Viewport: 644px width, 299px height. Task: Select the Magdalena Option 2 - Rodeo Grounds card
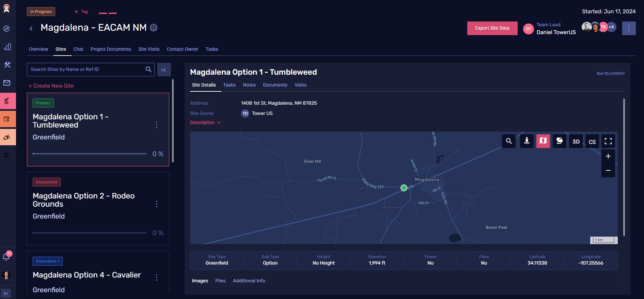[98, 209]
